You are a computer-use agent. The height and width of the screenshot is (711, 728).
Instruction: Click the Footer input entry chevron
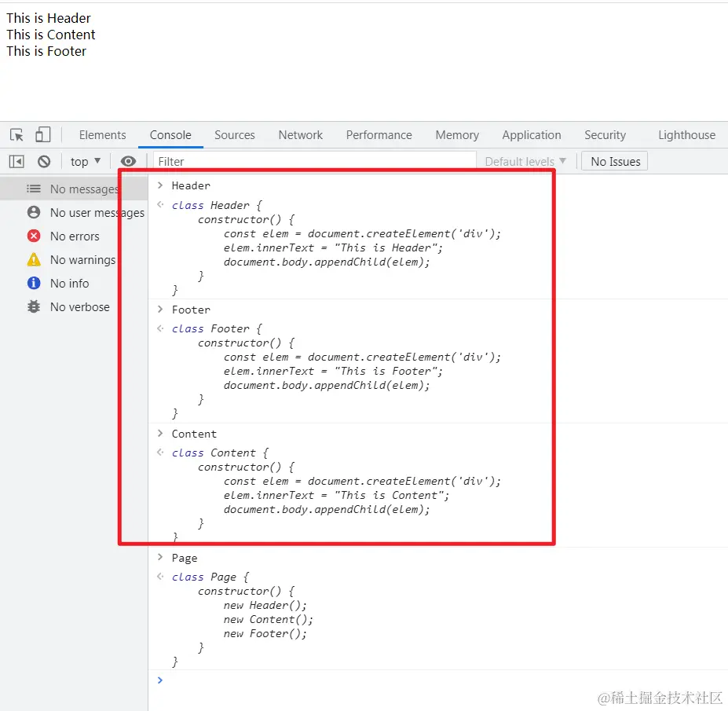pyautogui.click(x=160, y=310)
